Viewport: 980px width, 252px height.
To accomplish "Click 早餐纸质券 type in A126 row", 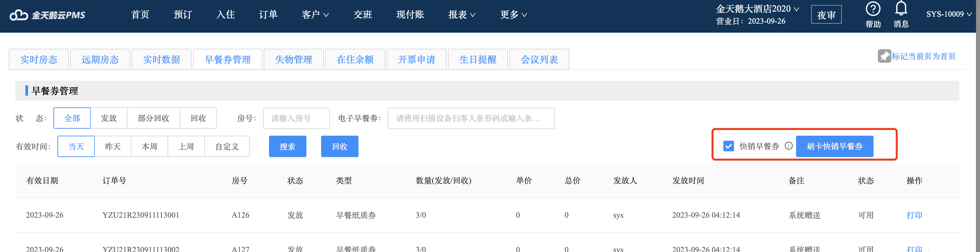I will pyautogui.click(x=356, y=215).
